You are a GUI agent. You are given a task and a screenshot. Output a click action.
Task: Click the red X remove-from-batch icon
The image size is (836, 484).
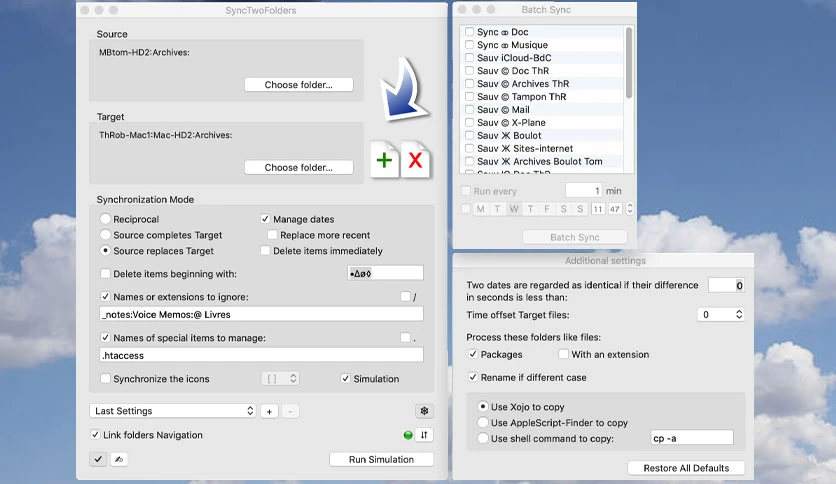(x=415, y=159)
